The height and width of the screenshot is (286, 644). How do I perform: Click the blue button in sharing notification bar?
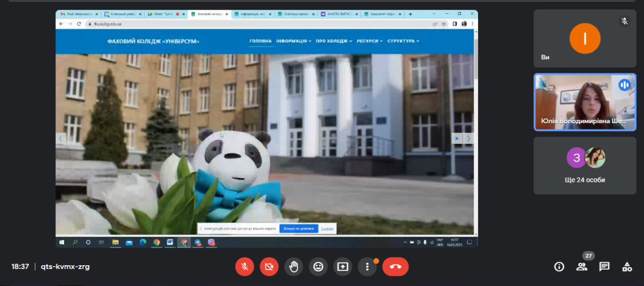pyautogui.click(x=298, y=229)
